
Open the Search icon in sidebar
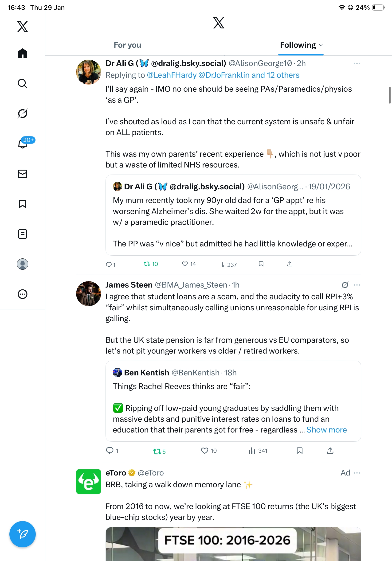(x=23, y=84)
